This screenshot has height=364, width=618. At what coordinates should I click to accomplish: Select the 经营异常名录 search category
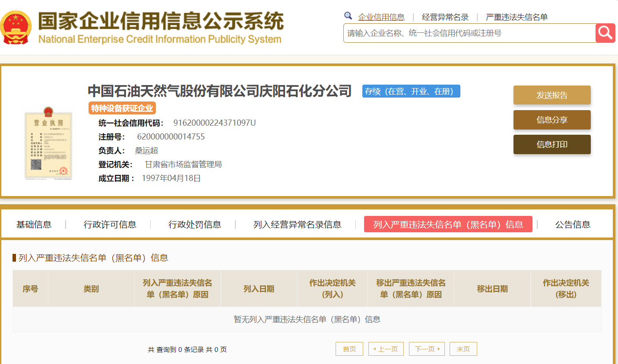445,17
